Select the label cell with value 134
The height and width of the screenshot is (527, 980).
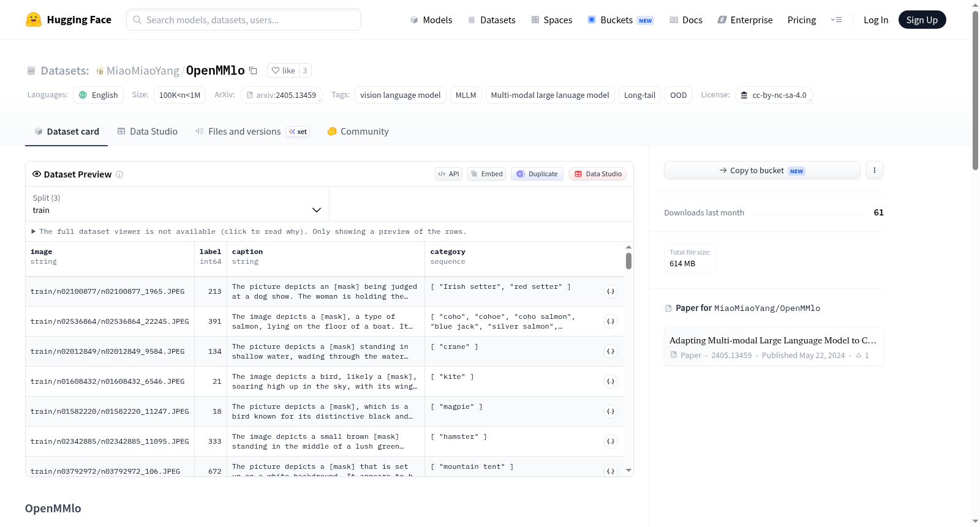[x=211, y=351]
